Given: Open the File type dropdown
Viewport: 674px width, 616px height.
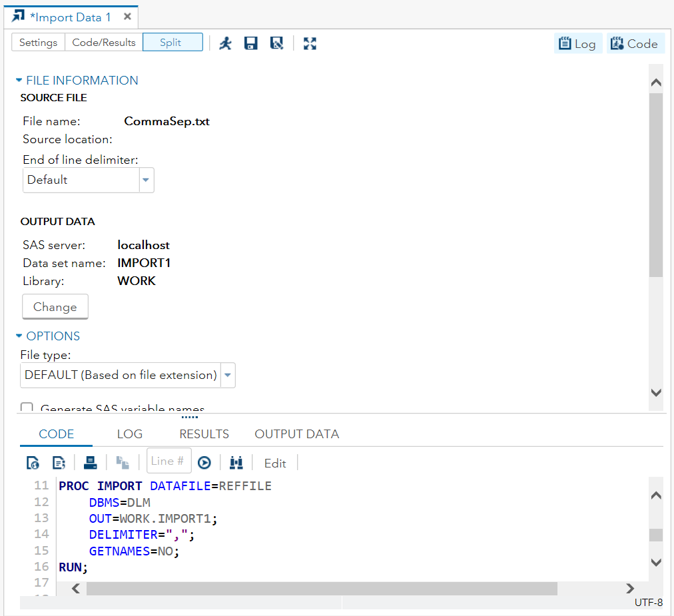Looking at the screenshot, I should click(x=228, y=376).
